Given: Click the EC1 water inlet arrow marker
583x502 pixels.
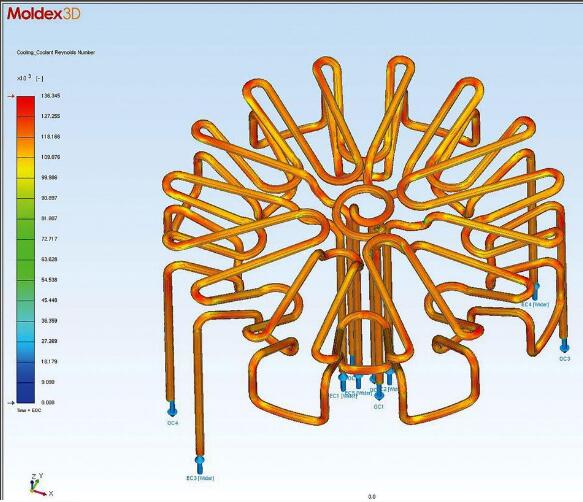Looking at the screenshot, I should point(343,382).
